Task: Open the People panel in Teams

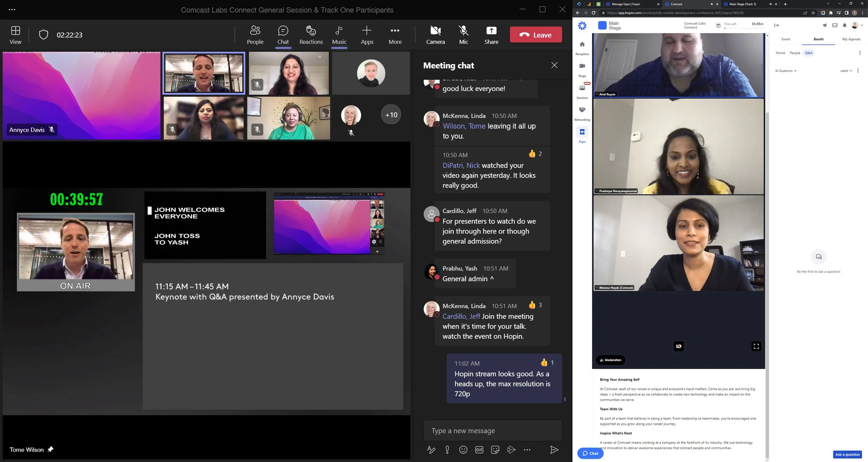Action: pos(255,35)
